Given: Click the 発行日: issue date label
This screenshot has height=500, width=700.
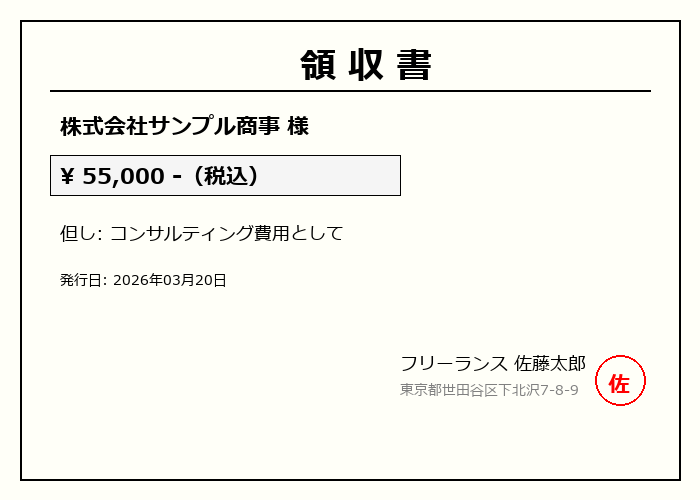Looking at the screenshot, I should point(83,281).
